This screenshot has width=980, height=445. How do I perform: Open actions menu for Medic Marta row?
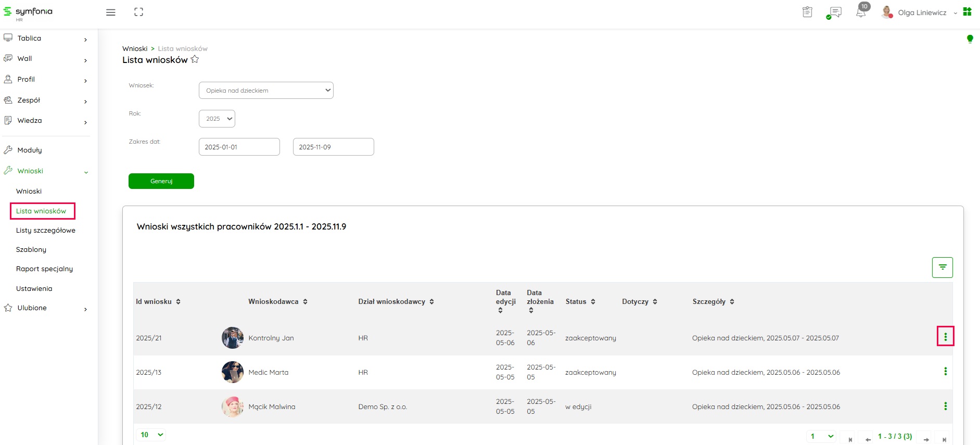tap(945, 372)
